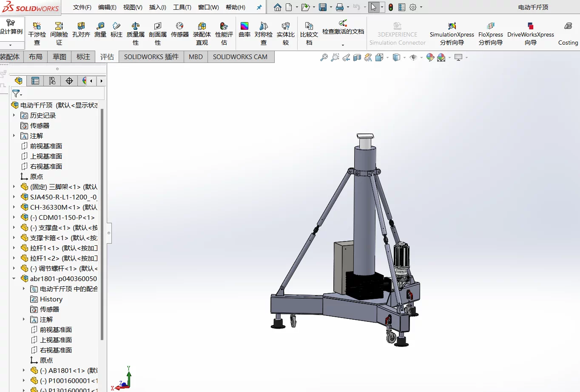Start the FloXpress analysis wizard
The image size is (580, 392).
(491, 34)
